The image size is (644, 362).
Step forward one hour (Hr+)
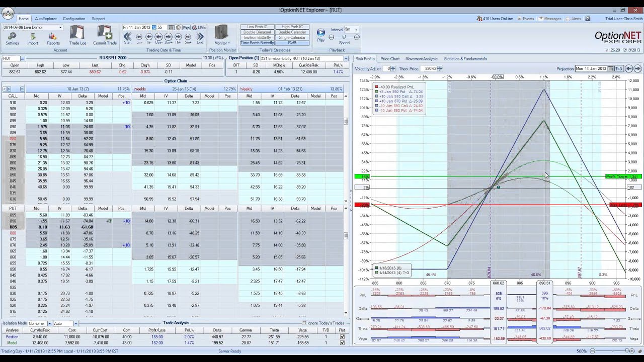point(178,38)
